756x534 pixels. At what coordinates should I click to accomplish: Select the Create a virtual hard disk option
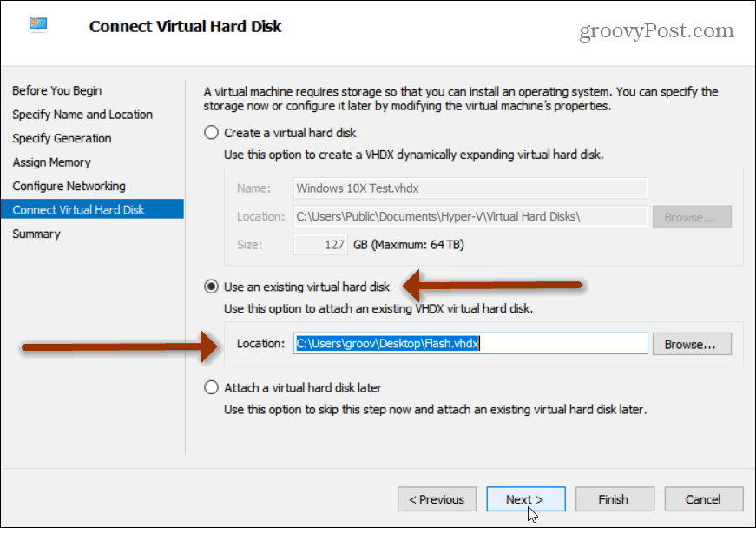pyautogui.click(x=211, y=132)
